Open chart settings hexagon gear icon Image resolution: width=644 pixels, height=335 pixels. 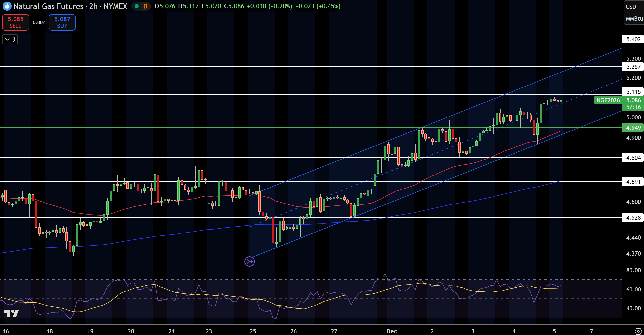click(638, 331)
